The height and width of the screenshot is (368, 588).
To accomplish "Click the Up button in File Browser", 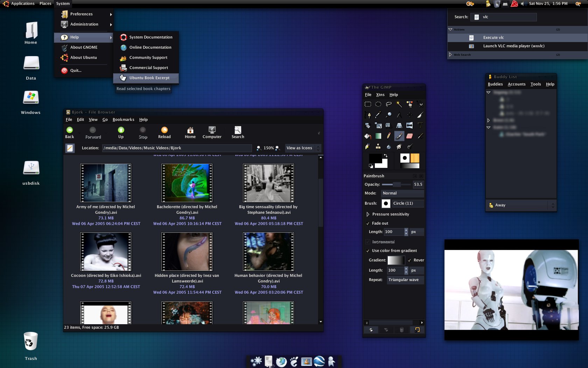I will coord(121,133).
